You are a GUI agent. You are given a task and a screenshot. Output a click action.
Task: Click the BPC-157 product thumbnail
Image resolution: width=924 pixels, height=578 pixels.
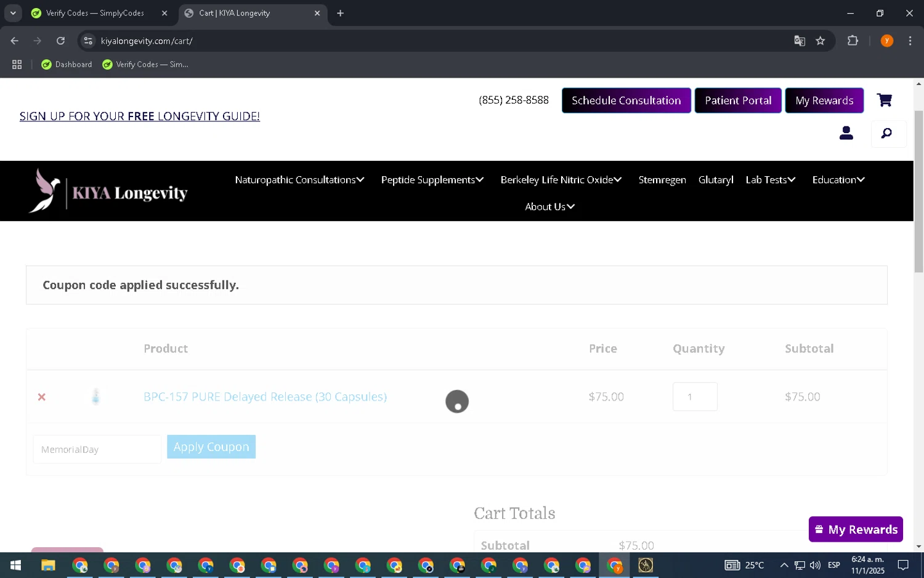[x=95, y=396]
